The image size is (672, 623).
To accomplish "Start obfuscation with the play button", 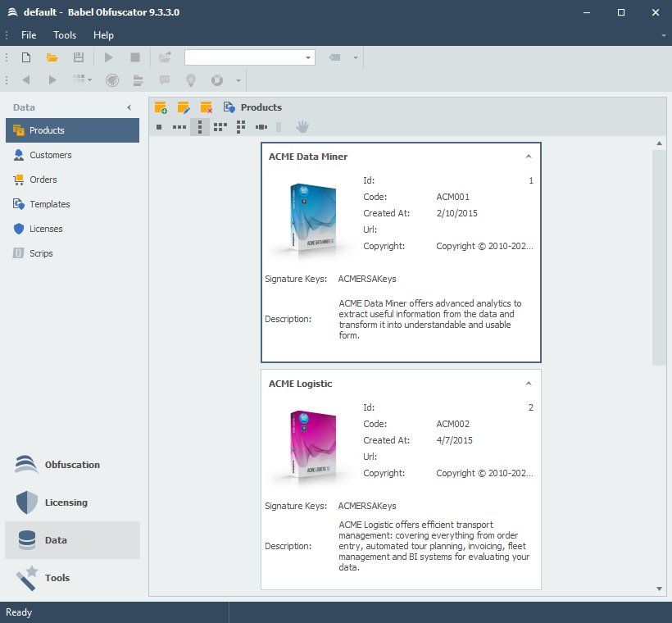I will [x=109, y=57].
